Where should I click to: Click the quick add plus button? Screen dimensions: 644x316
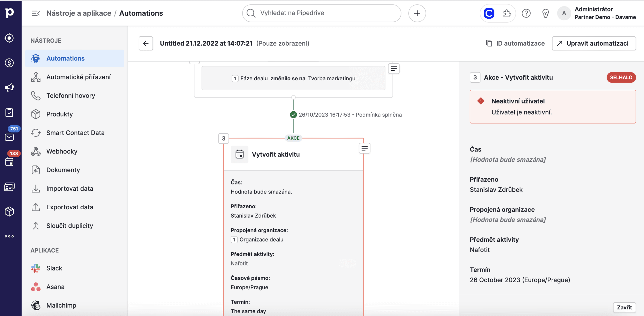pos(417,13)
